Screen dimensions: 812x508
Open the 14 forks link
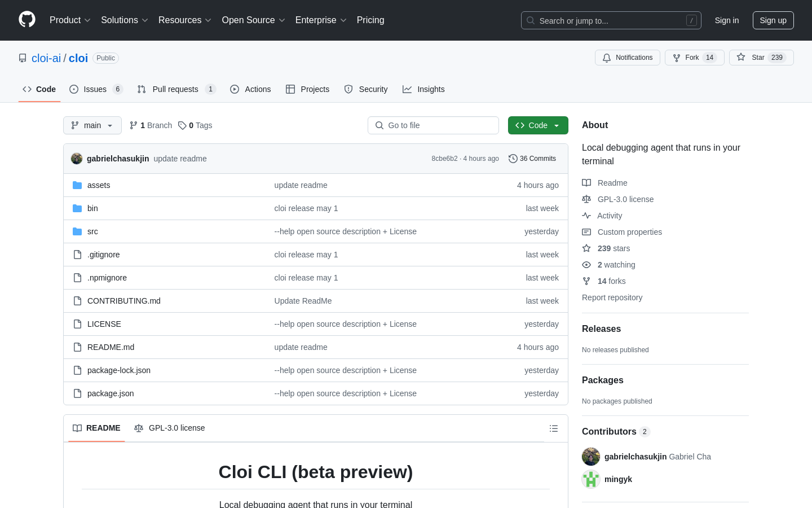(x=612, y=281)
